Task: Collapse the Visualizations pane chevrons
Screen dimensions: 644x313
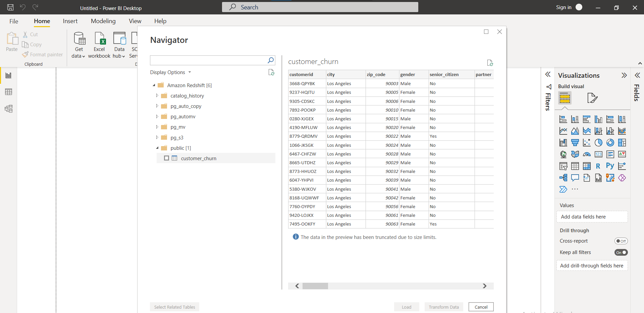Action: [x=624, y=75]
